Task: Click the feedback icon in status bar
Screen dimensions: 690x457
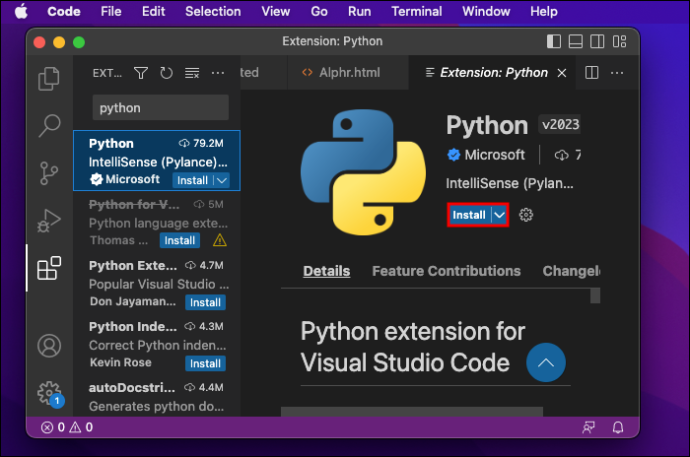Action: click(588, 427)
